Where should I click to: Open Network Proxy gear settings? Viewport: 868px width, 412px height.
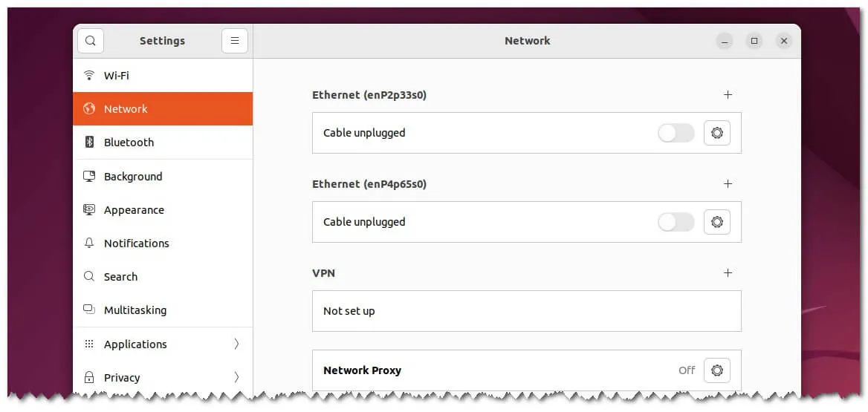(x=716, y=370)
